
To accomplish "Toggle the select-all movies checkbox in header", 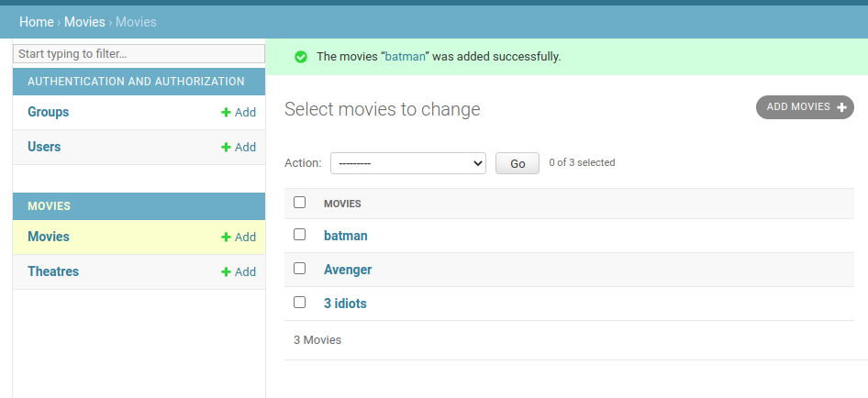I will [299, 203].
